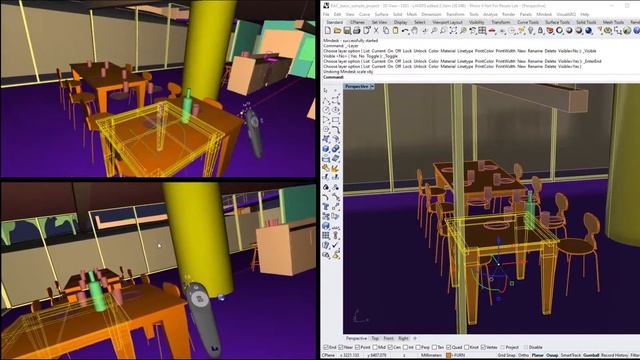Toggle the Perp osnap checkbox
This screenshot has height=360, width=640.
click(x=418, y=347)
